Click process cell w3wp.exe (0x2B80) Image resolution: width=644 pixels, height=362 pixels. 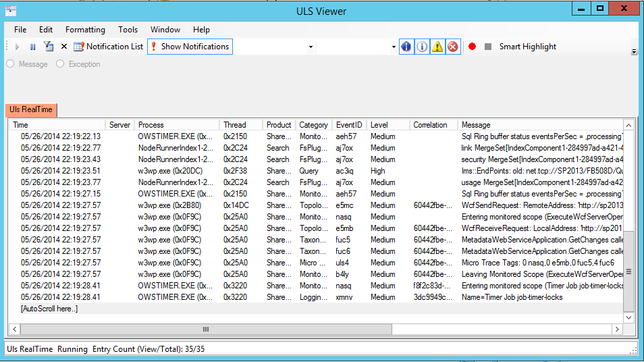170,205
